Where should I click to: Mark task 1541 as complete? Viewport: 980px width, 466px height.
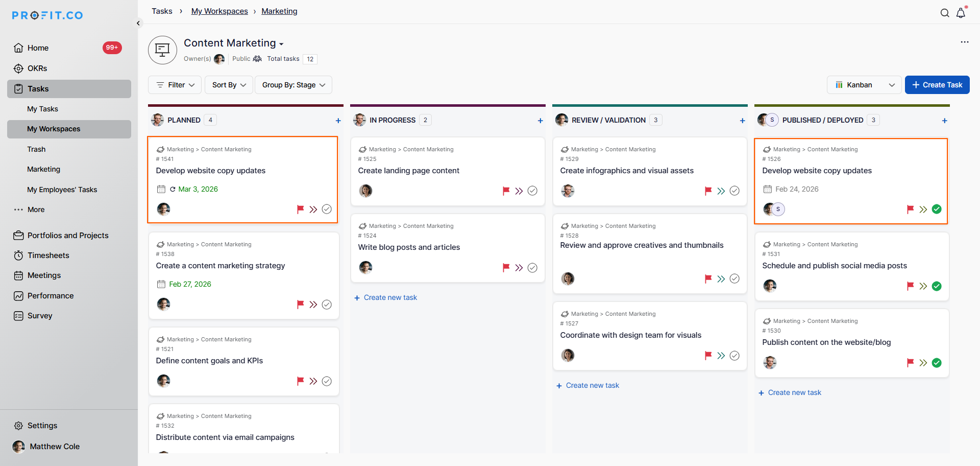coord(327,209)
